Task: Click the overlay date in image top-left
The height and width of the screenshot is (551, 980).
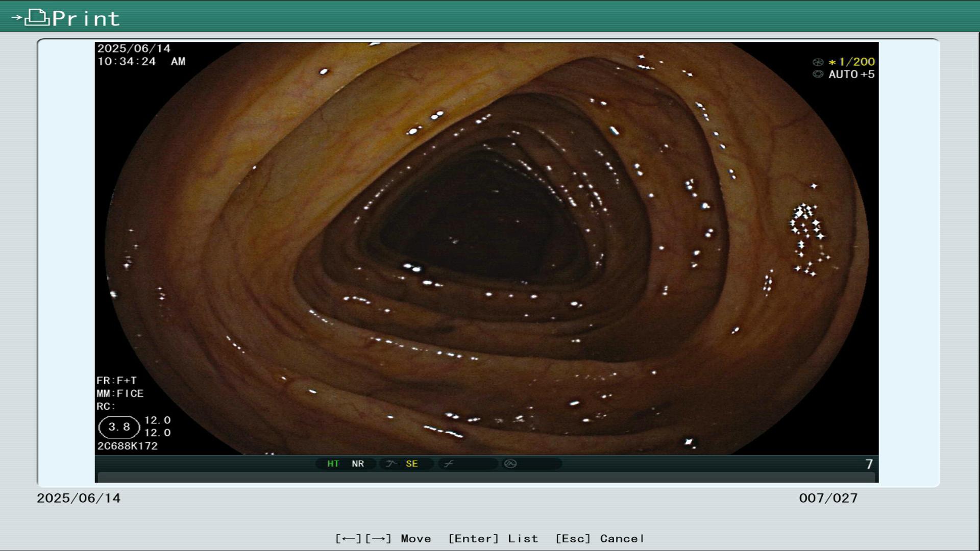Action: pyautogui.click(x=134, y=48)
